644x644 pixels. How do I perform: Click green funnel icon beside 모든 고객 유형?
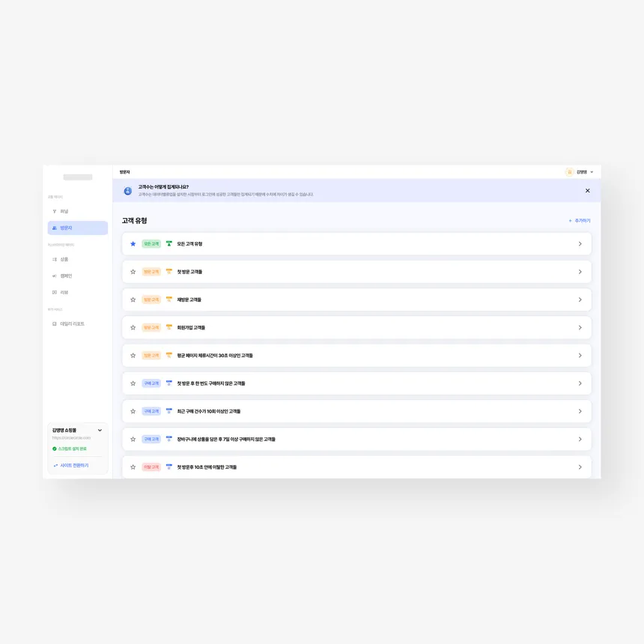click(x=168, y=243)
